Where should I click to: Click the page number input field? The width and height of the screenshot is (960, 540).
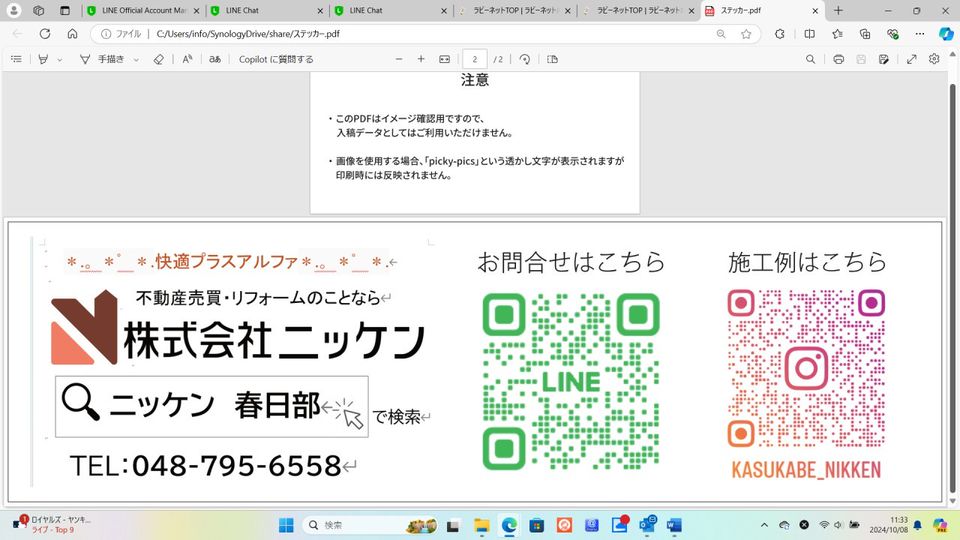475,59
